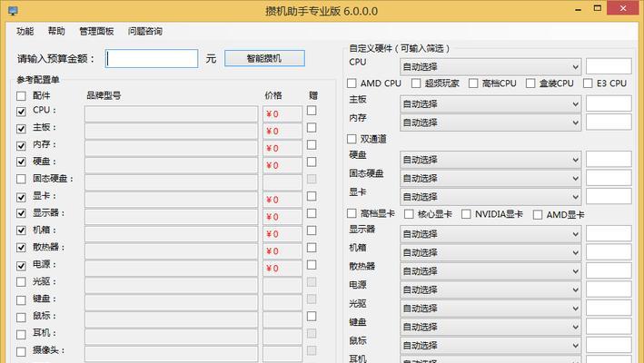Uncheck the 散热器 component checkbox
Viewport: 644px width, 363px height.
21,248
